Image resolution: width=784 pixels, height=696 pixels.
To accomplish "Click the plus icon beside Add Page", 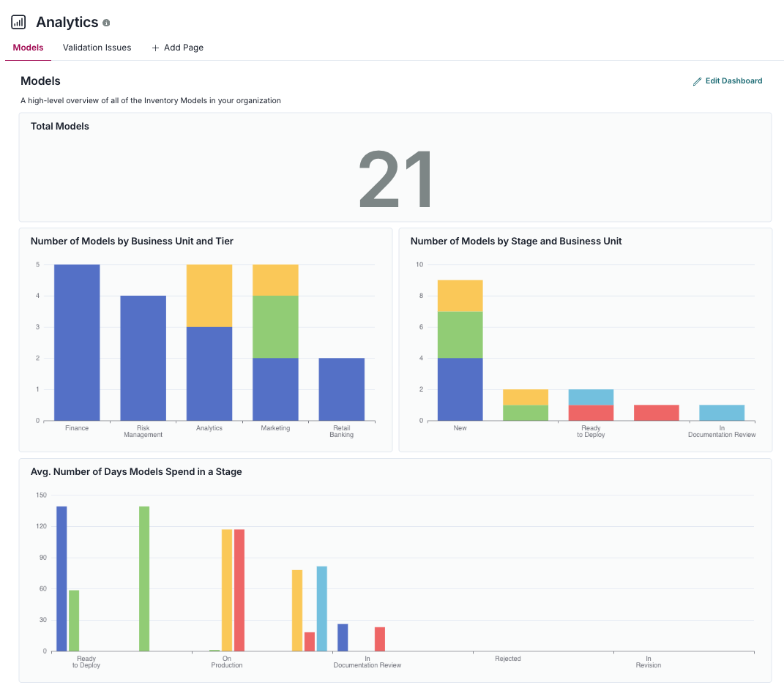I will (x=155, y=48).
